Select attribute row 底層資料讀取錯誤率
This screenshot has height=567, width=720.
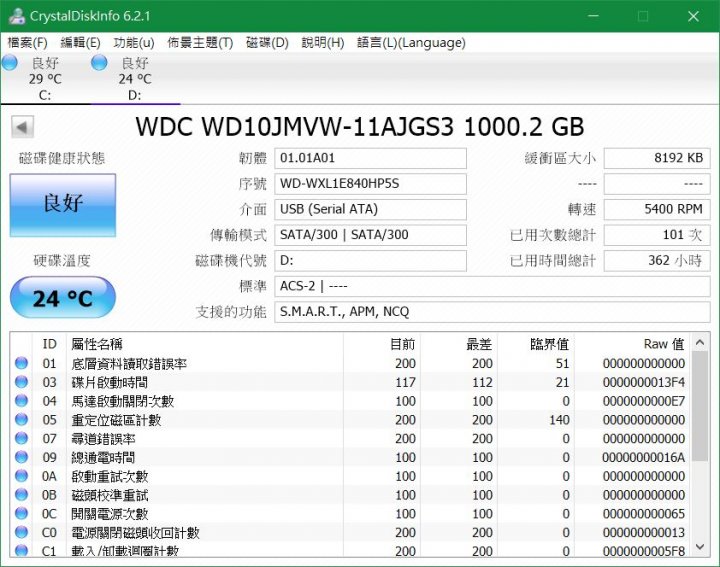[351, 364]
